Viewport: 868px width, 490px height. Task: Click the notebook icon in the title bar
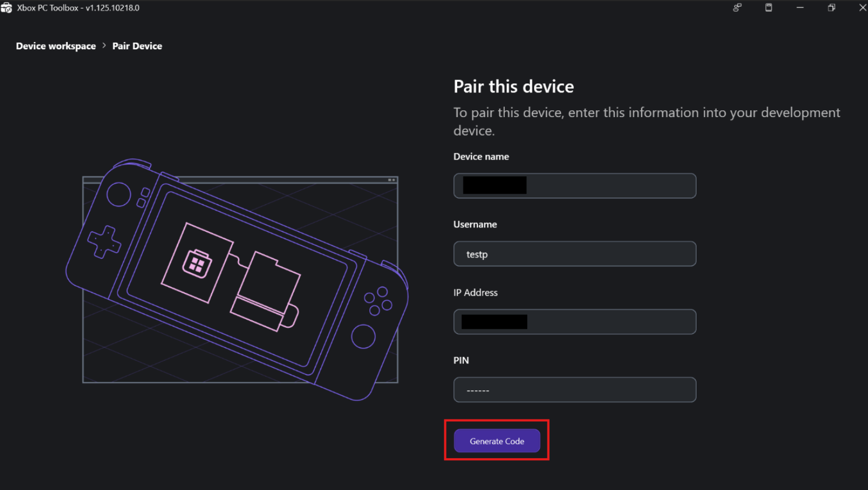[769, 8]
